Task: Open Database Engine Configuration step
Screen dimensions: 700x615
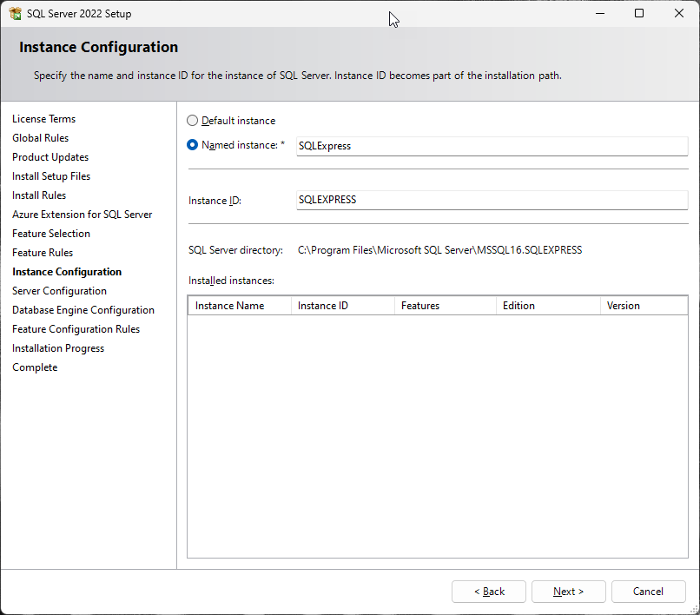Action: (x=83, y=310)
